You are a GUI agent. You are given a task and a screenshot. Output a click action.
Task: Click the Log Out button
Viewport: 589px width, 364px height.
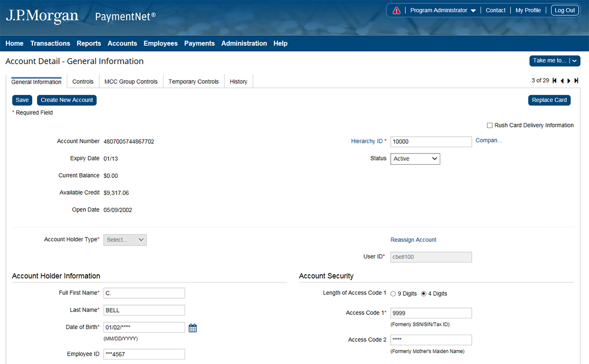564,10
